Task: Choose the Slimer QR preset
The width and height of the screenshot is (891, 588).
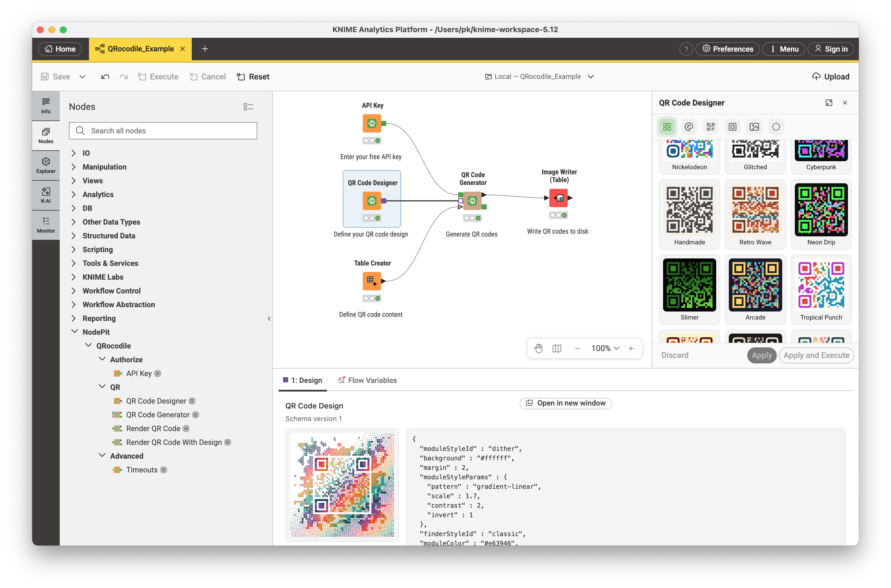Action: tap(689, 289)
